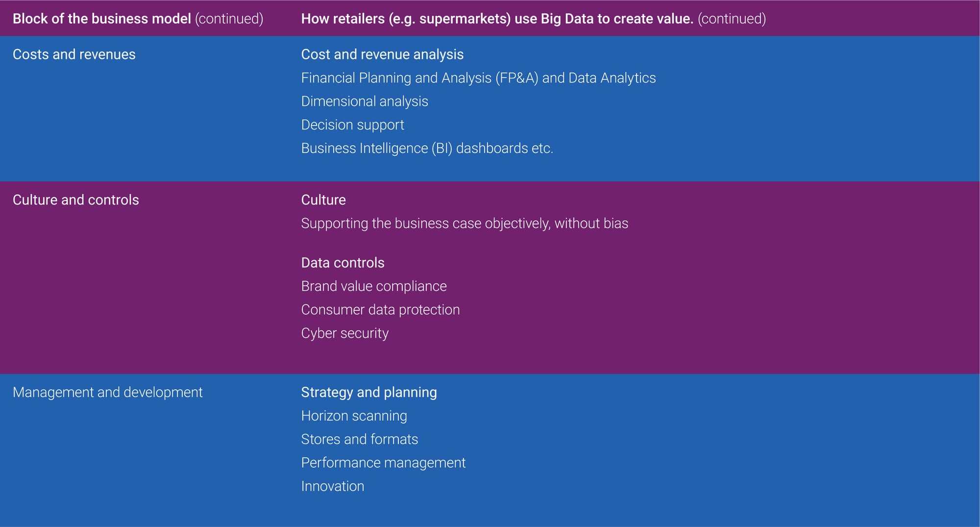Click the 'Strategy and planning' heading

pyautogui.click(x=369, y=392)
